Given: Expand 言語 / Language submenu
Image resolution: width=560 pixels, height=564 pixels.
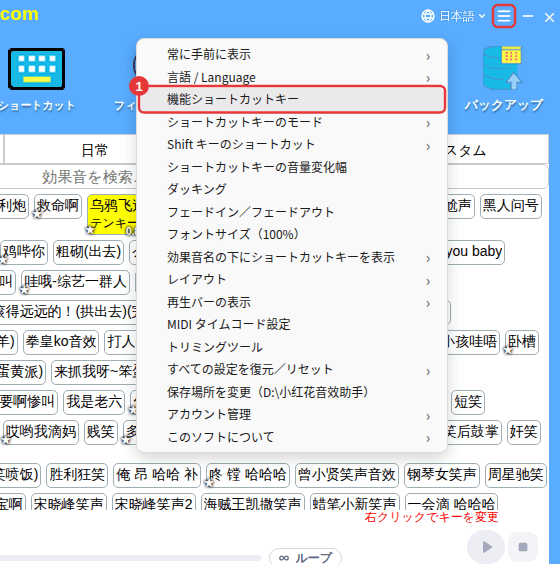Looking at the screenshot, I should coord(292,77).
